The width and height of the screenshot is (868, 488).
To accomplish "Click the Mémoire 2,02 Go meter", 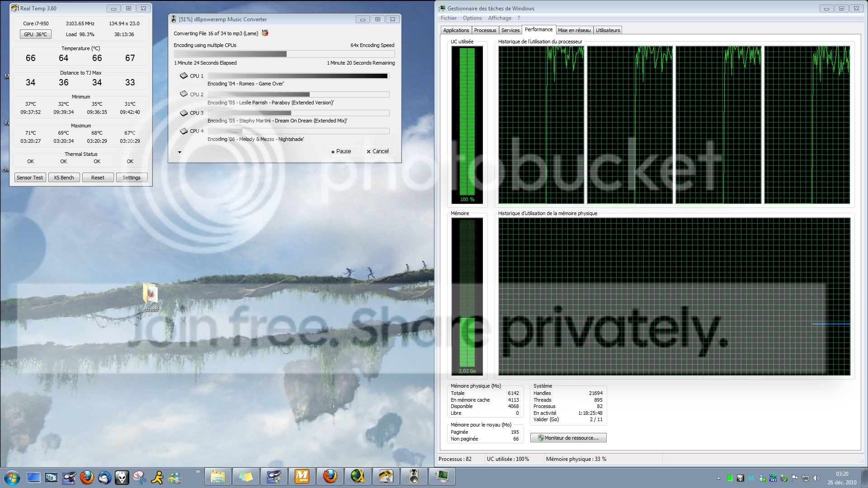I will click(467, 296).
